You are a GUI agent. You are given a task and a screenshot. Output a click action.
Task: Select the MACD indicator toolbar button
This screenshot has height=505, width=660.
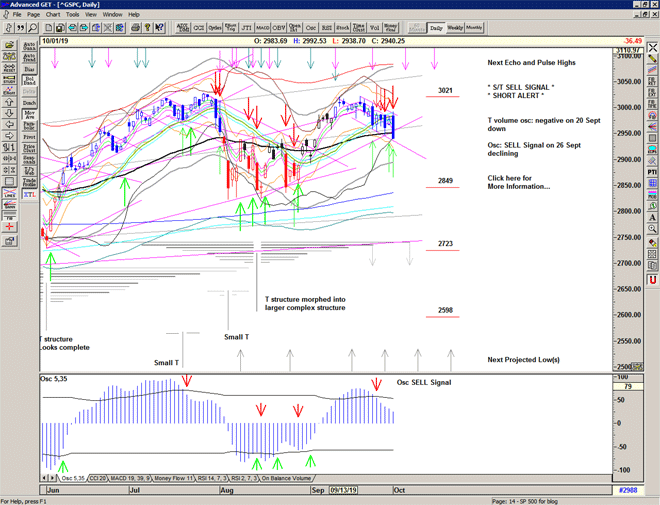click(x=262, y=28)
